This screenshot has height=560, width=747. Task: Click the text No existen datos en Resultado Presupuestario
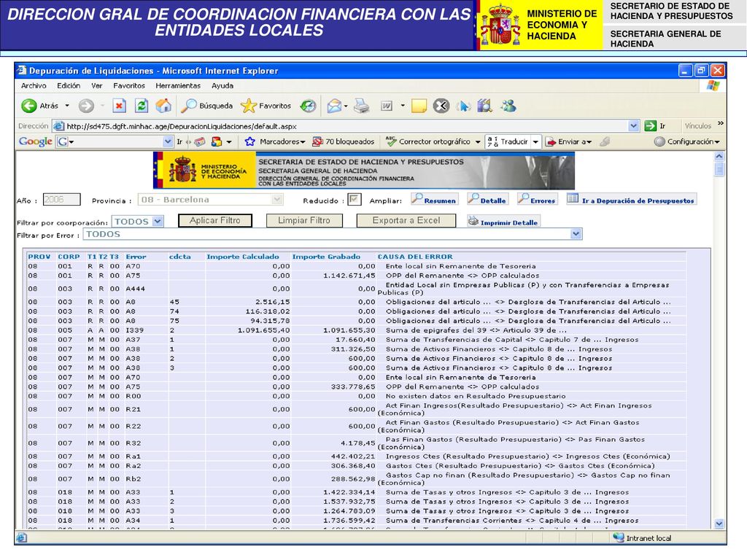tap(476, 396)
